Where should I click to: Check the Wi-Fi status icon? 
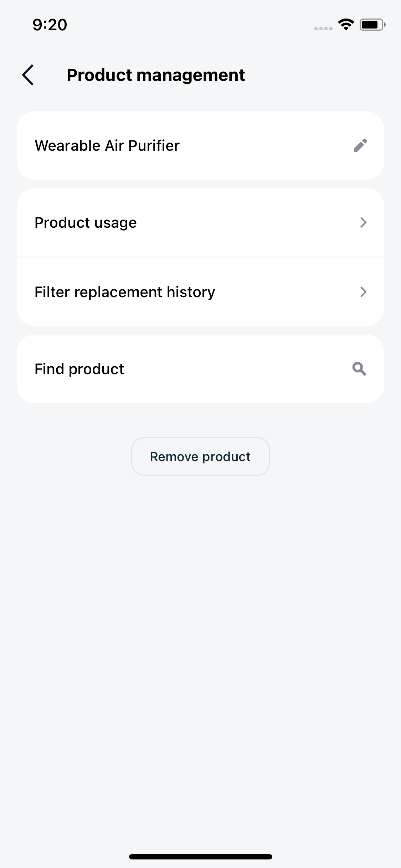point(346,24)
